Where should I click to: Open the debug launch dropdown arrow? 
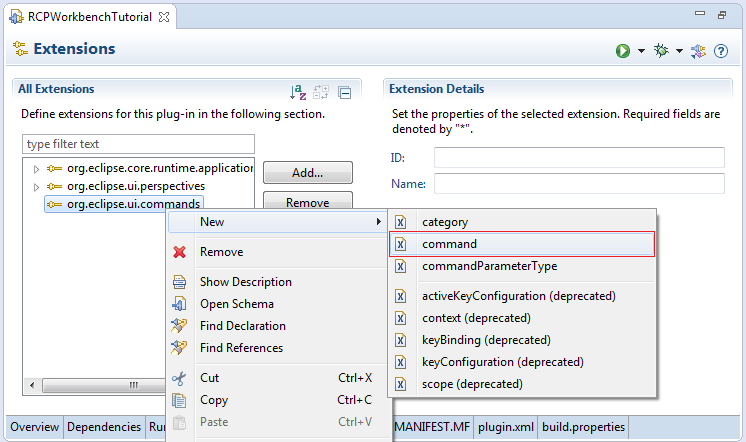click(679, 50)
